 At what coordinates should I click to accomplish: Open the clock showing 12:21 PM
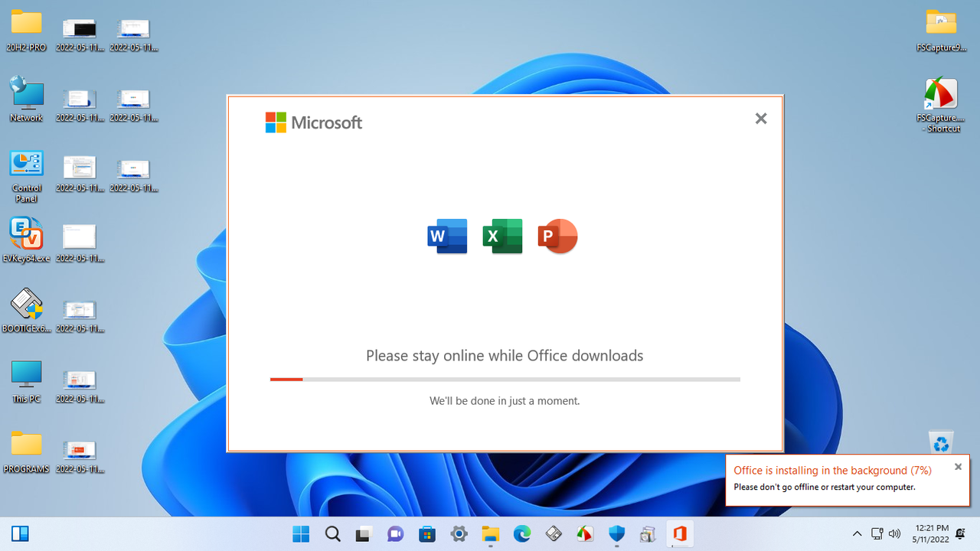click(x=932, y=533)
